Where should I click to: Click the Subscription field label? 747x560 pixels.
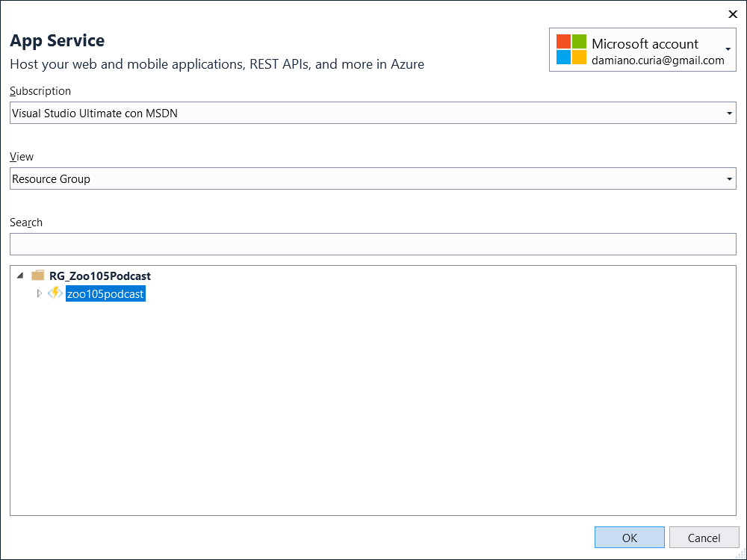point(40,91)
